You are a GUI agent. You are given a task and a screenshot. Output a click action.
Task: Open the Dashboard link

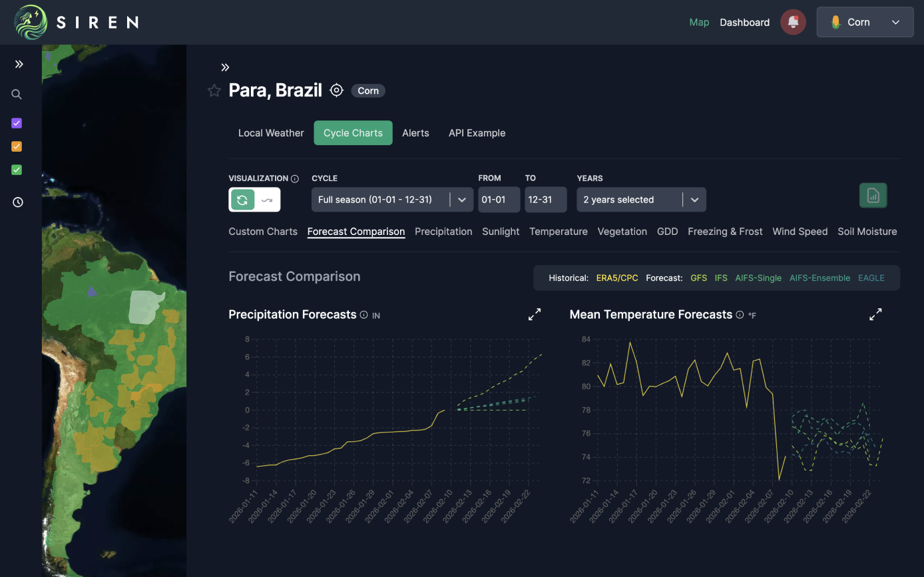coord(744,22)
